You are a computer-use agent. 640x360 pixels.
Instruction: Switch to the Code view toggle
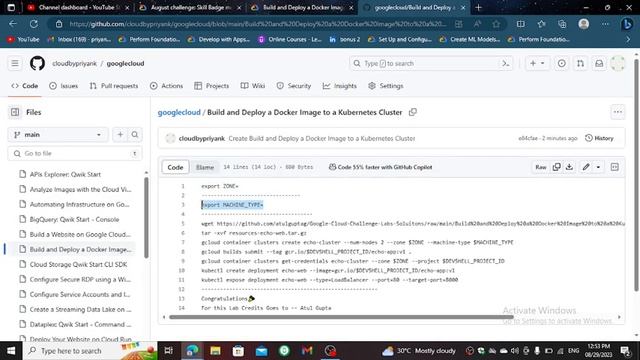176,167
